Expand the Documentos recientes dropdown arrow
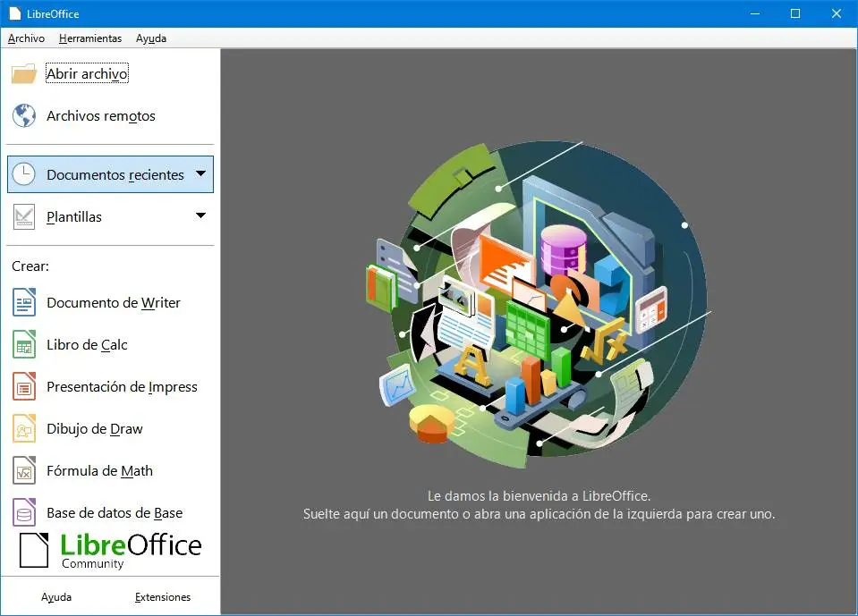Viewport: 858px width, 616px height. point(200,173)
